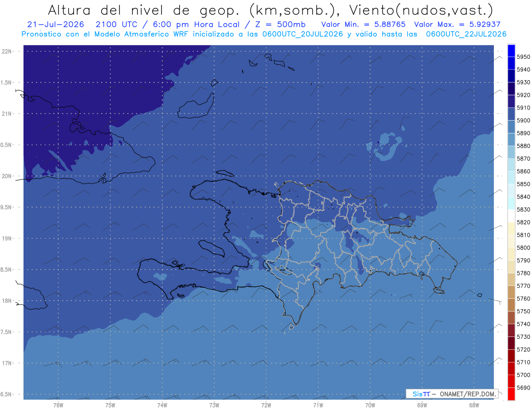The width and height of the screenshot is (532, 411).
Task: Click the '5850' colorbar value
Action: (x=523, y=184)
